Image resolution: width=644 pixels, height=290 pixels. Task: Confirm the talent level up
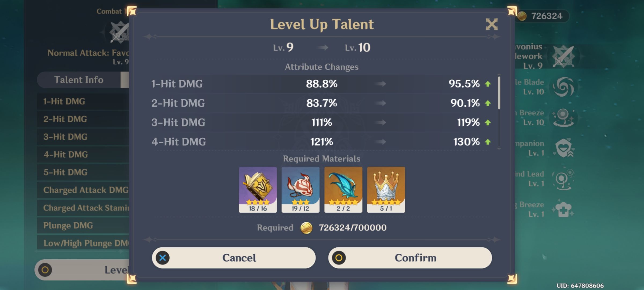tap(410, 258)
